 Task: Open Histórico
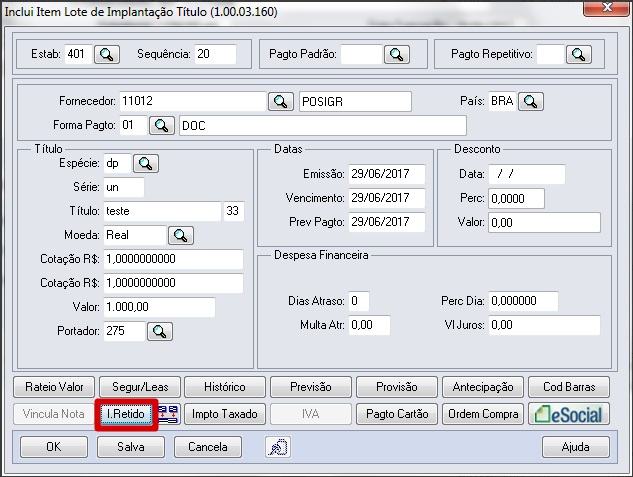pyautogui.click(x=225, y=387)
